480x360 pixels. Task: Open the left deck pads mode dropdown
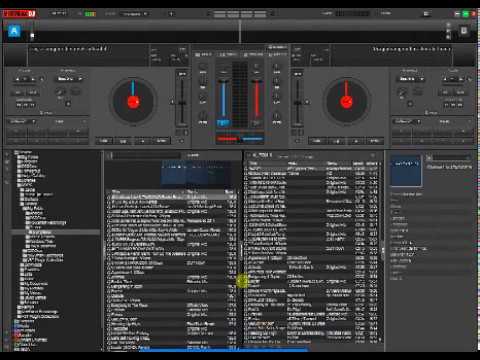22,122
